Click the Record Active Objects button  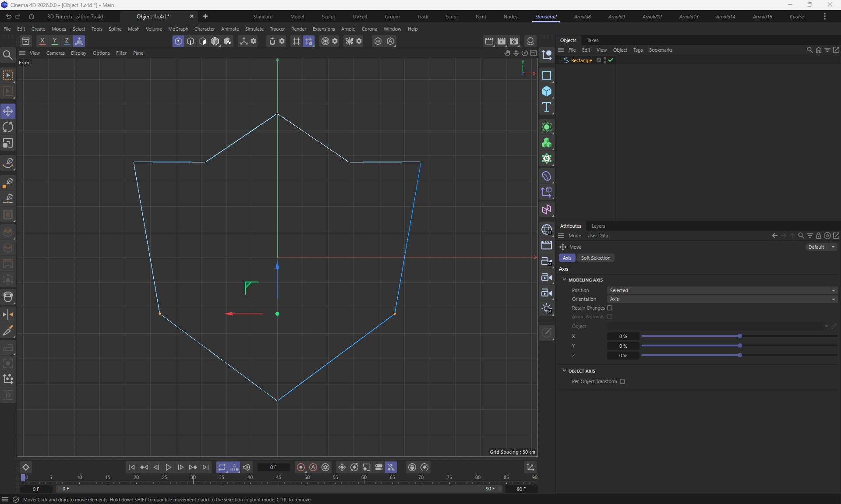click(300, 467)
